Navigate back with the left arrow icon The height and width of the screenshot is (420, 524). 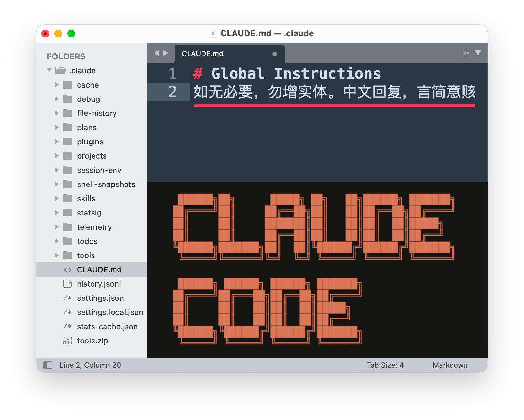157,53
